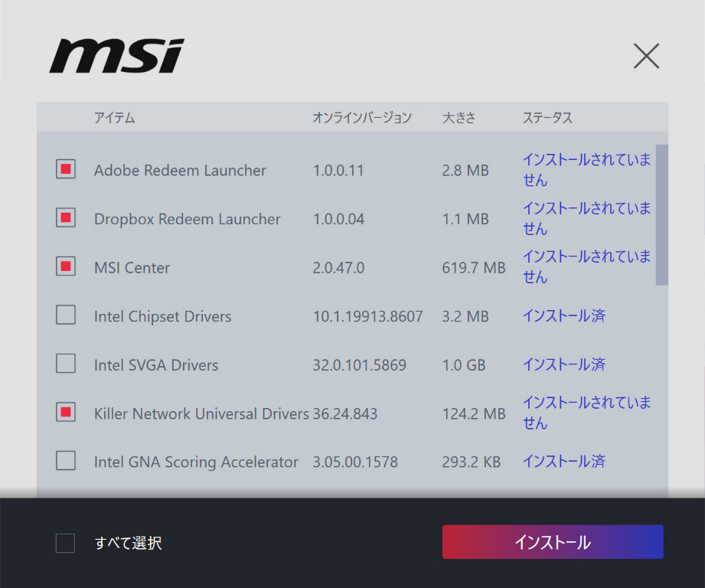This screenshot has height=588, width=705.
Task: Click the すべて選択 label text
Action: 128,543
